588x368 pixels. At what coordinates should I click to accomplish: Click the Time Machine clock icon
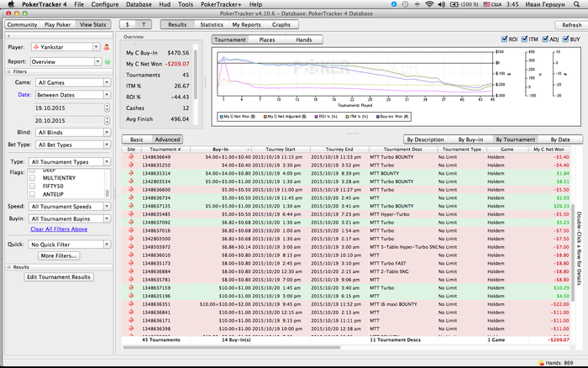tap(405, 4)
